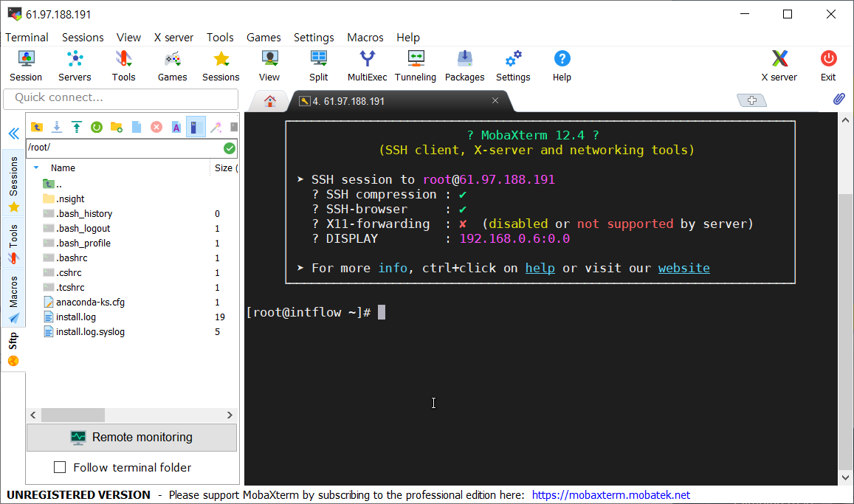854x504 pixels.
Task: Click download selected files icon
Action: 57,127
